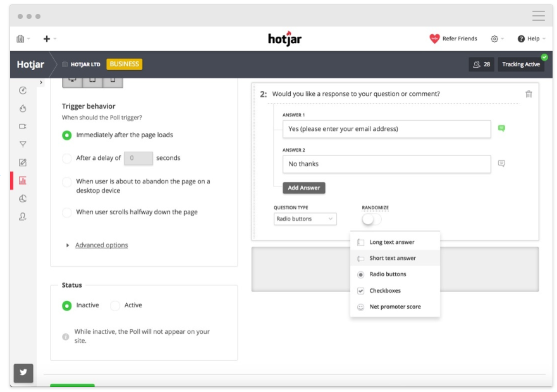Select 'When user scrolls halfway' option
This screenshot has width=557, height=392.
[x=67, y=212]
